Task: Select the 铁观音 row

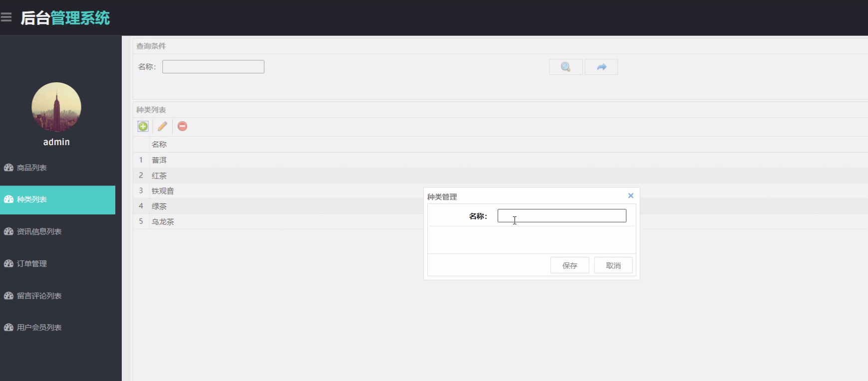Action: 500,191
